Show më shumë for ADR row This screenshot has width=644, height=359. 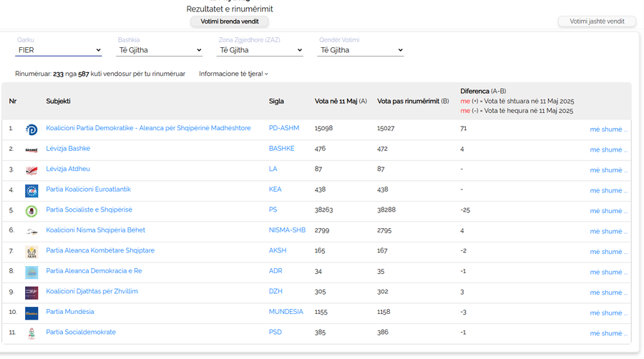click(609, 272)
